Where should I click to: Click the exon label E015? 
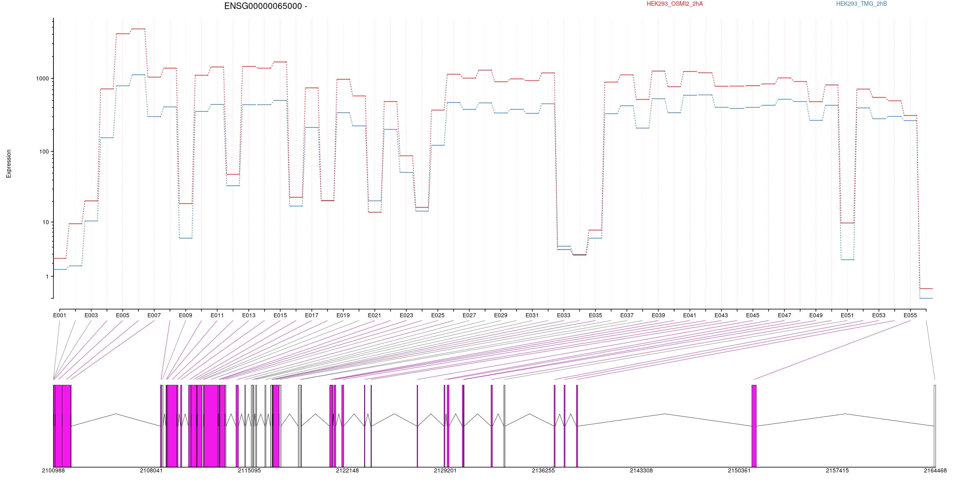click(280, 315)
